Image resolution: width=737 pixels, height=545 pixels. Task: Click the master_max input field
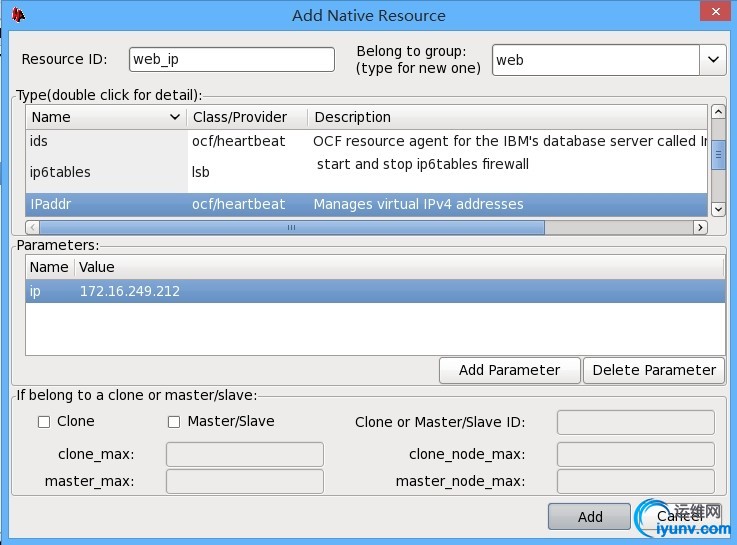pyautogui.click(x=245, y=482)
